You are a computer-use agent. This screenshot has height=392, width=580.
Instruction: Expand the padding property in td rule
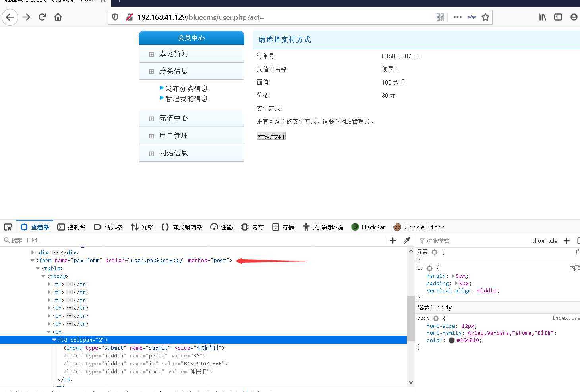click(456, 283)
